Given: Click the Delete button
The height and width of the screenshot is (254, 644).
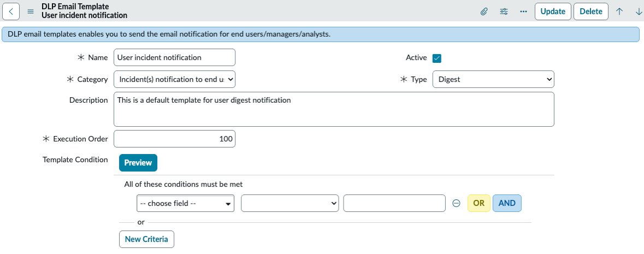Looking at the screenshot, I should pyautogui.click(x=591, y=11).
